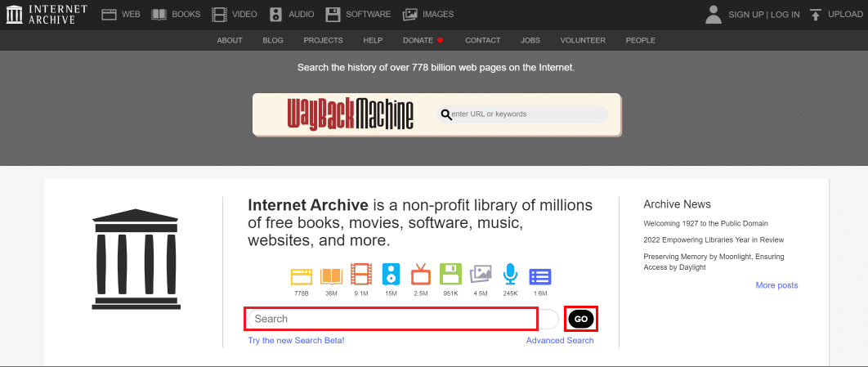868x367 pixels.
Task: Open the DONATE link
Action: (x=418, y=40)
